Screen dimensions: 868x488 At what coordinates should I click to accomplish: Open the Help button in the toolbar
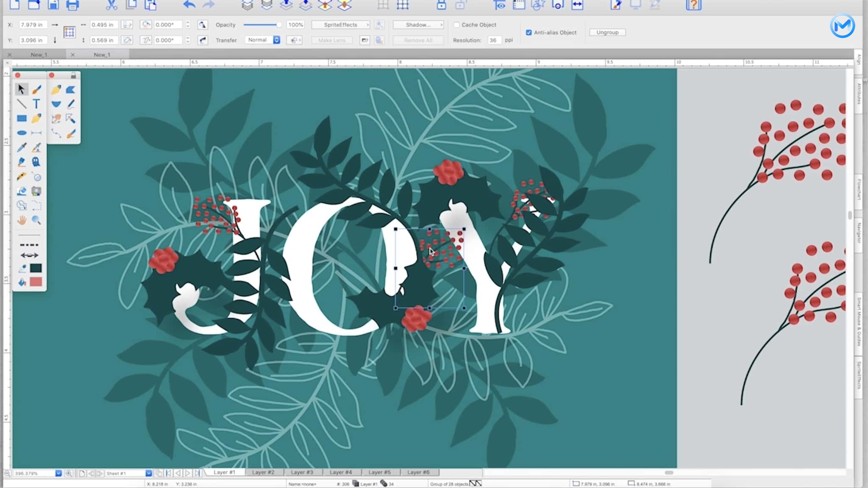(x=694, y=5)
